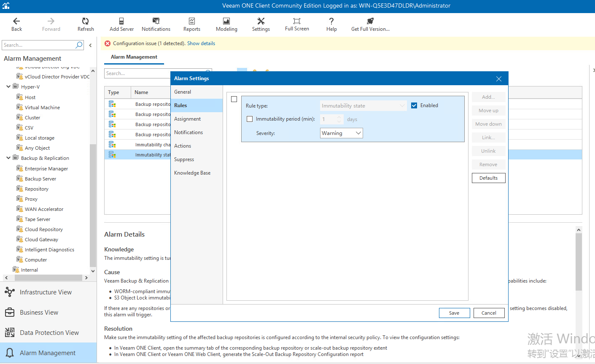Check the Immutability period (min) checkbox
595x364 pixels.
tap(250, 119)
